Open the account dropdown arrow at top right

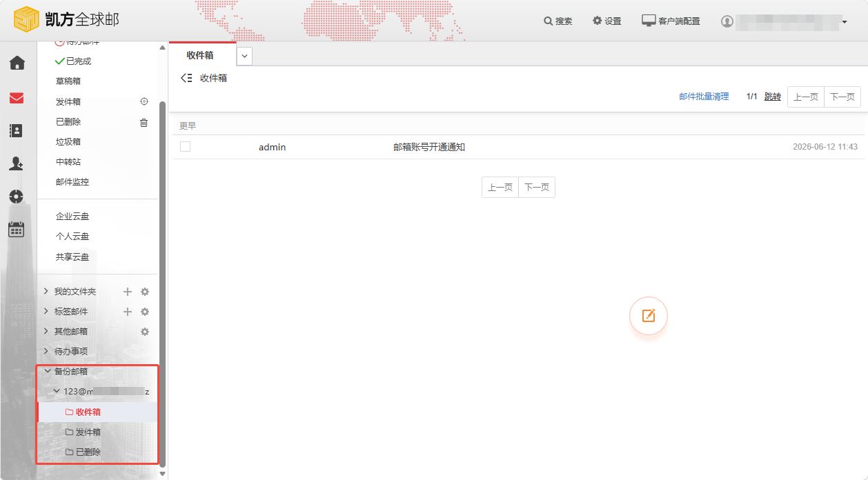[845, 22]
